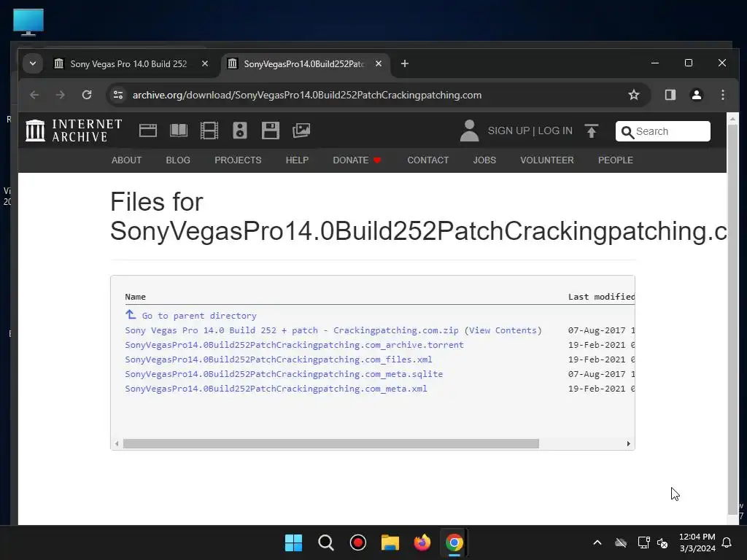This screenshot has width=747, height=560.
Task: Click the muted volume tray icon
Action: [x=662, y=542]
